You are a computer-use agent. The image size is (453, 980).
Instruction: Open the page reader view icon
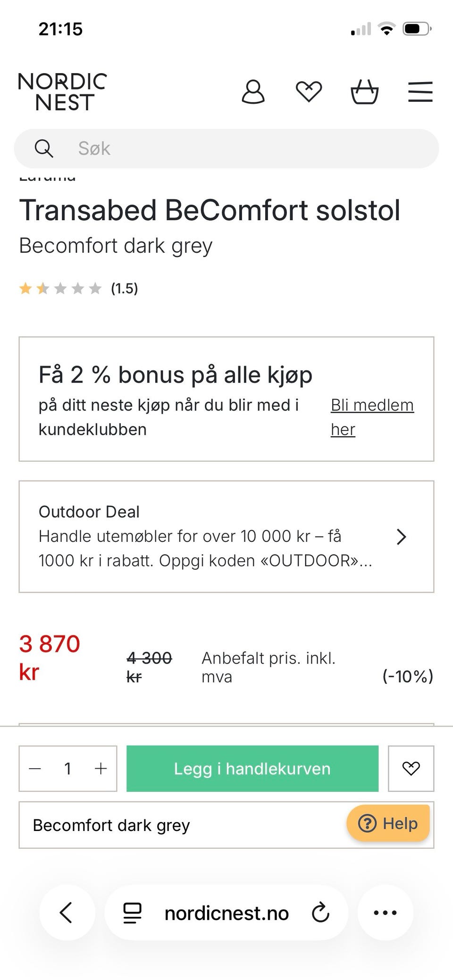pyautogui.click(x=133, y=913)
